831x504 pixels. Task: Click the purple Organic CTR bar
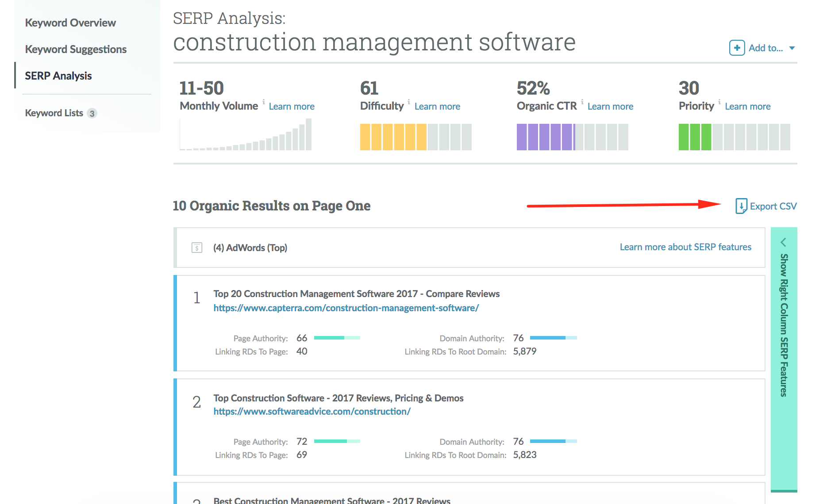tap(572, 137)
